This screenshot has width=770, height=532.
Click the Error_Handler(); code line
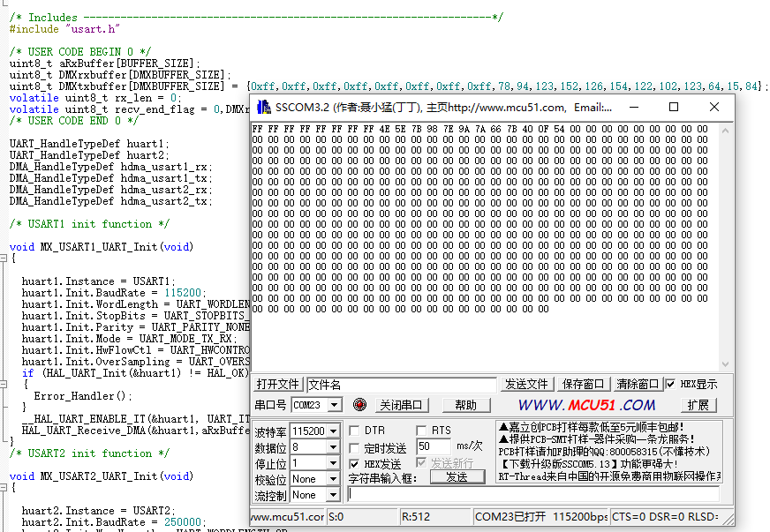[x=82, y=395]
